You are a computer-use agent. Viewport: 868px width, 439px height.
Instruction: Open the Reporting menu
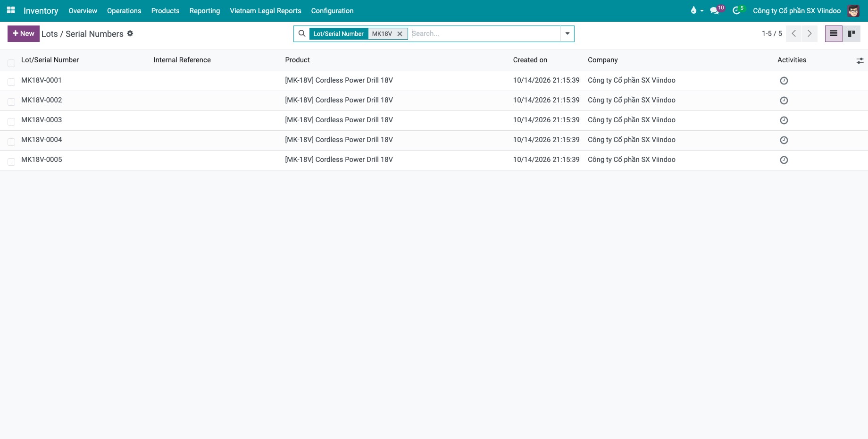pyautogui.click(x=205, y=10)
